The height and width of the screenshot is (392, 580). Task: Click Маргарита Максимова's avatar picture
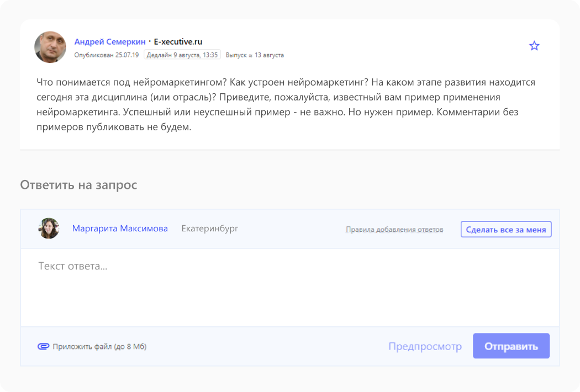[49, 229]
